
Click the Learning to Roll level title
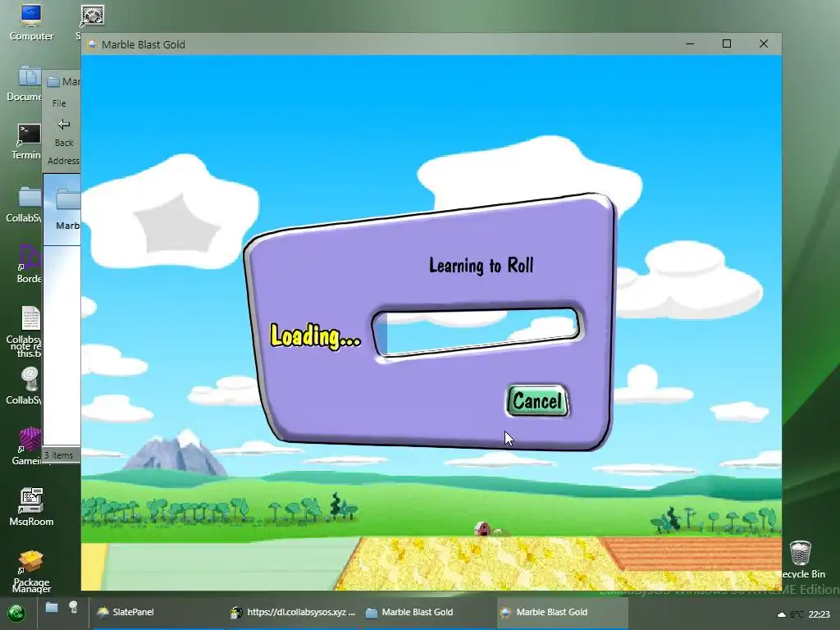click(x=481, y=265)
